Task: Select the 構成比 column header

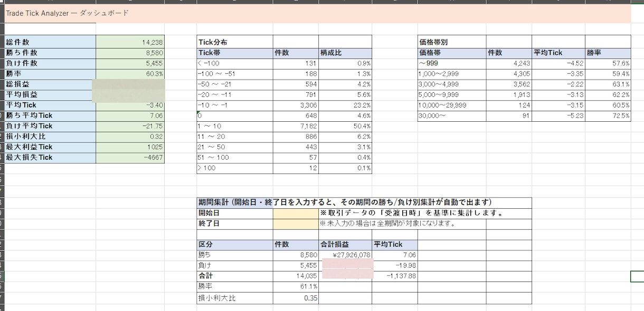Action: coord(345,53)
